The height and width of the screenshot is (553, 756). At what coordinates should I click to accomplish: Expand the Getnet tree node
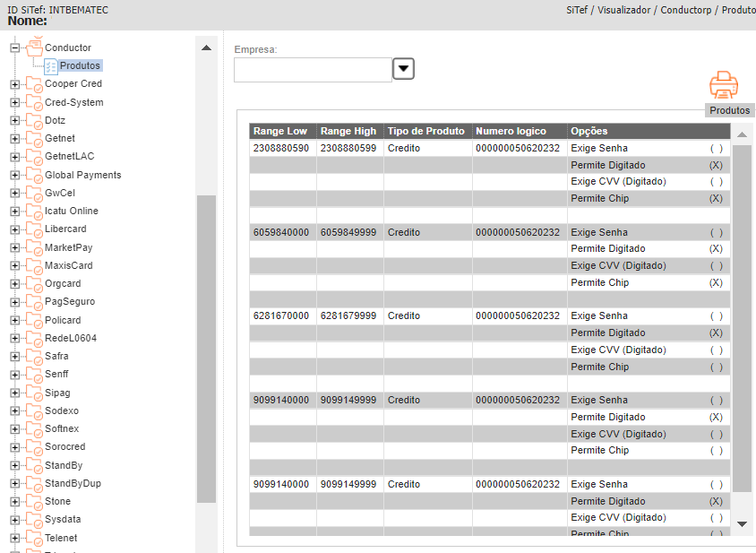pos(15,139)
